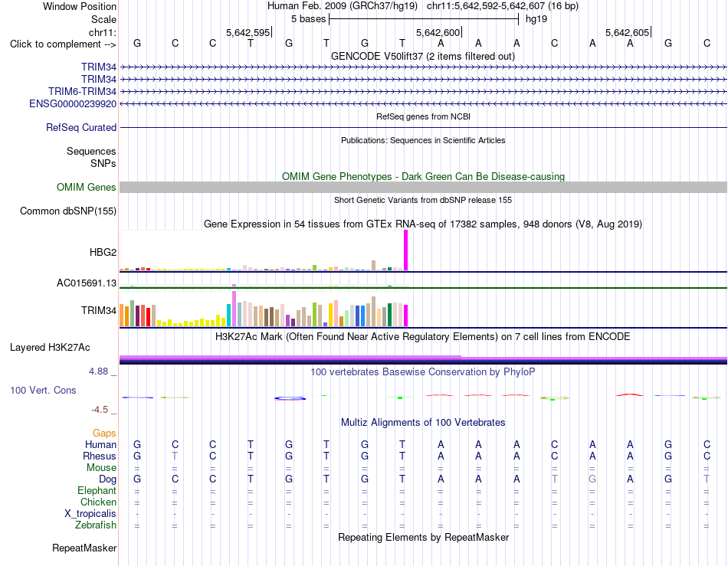This screenshot has height=566, width=728.
Task: Click the hg19 label beside scale bar
Action: pos(536,19)
